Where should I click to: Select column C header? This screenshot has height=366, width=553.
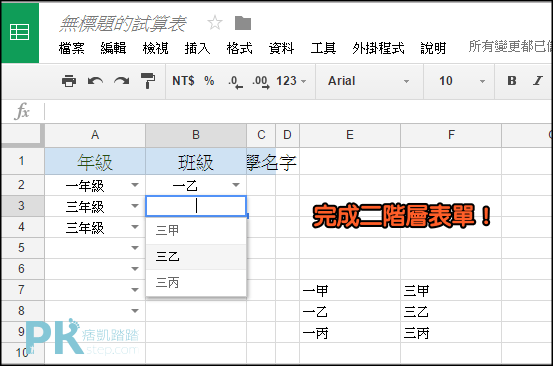(x=261, y=135)
